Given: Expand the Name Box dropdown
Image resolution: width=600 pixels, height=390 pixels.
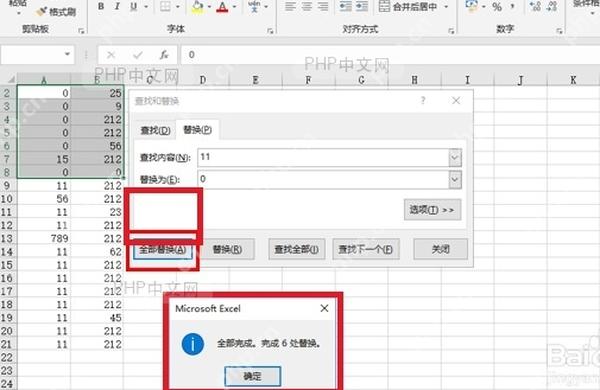Looking at the screenshot, I should [67, 54].
